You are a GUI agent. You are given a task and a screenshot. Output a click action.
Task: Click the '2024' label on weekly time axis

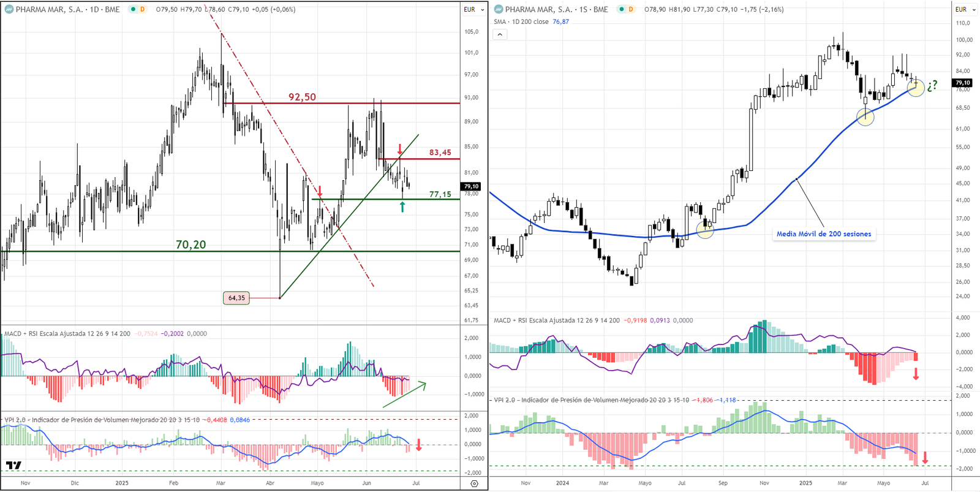tap(562, 483)
